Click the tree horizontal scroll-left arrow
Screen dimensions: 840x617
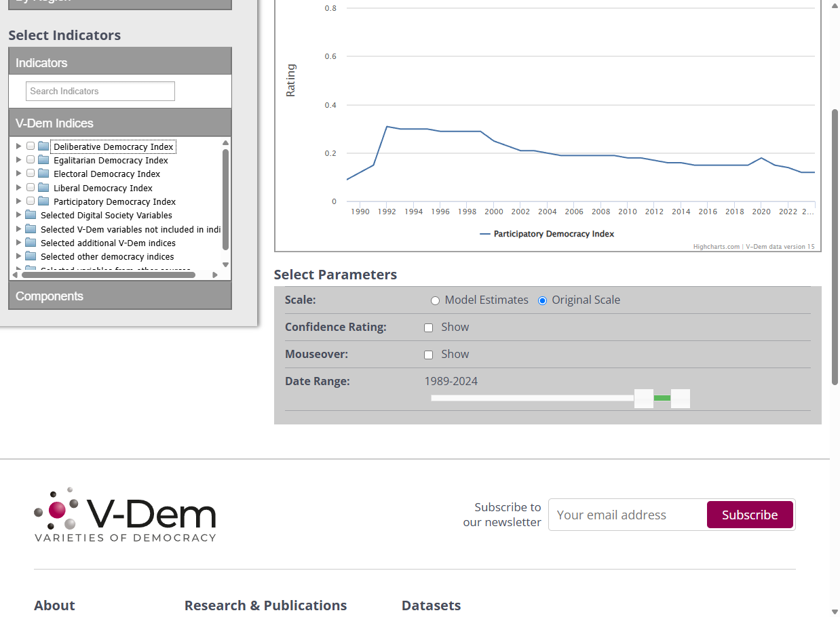pos(16,275)
